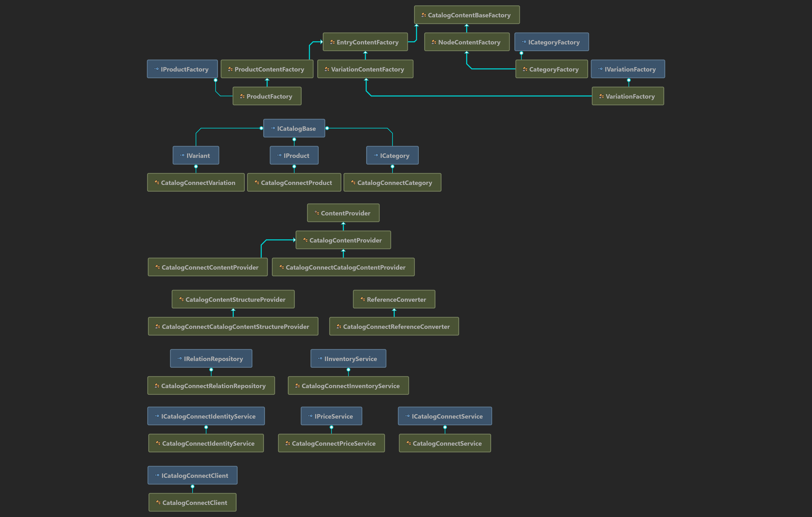Select the CatalogContentStructureProvider node
This screenshot has width=812, height=517.
[x=233, y=299]
